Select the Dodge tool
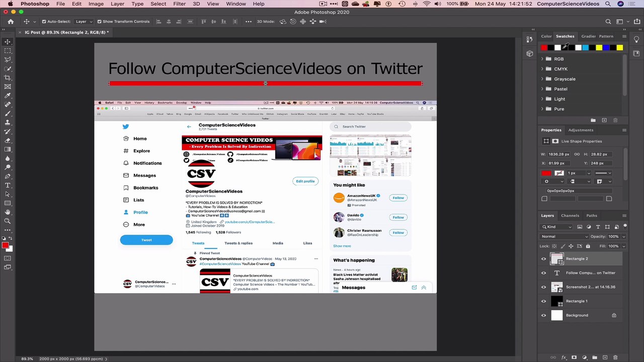This screenshot has width=644, height=362. (x=8, y=167)
